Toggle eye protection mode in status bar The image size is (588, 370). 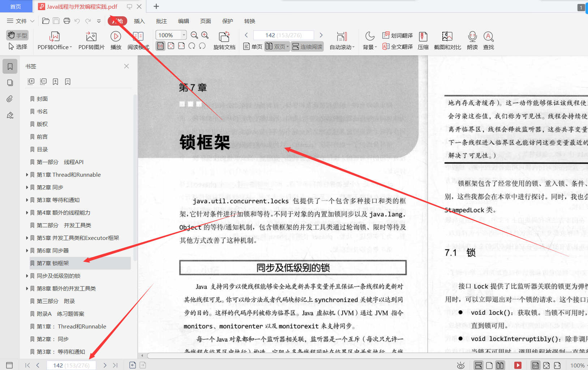tap(460, 365)
